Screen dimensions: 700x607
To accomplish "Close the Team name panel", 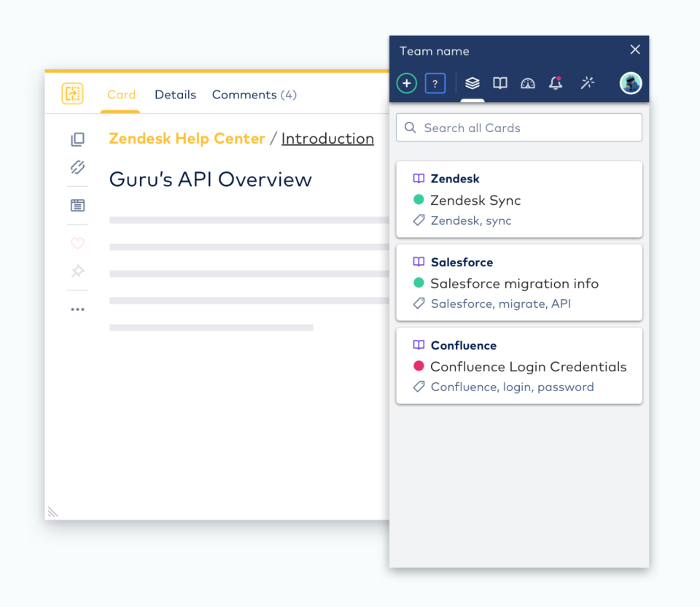I will pos(635,50).
